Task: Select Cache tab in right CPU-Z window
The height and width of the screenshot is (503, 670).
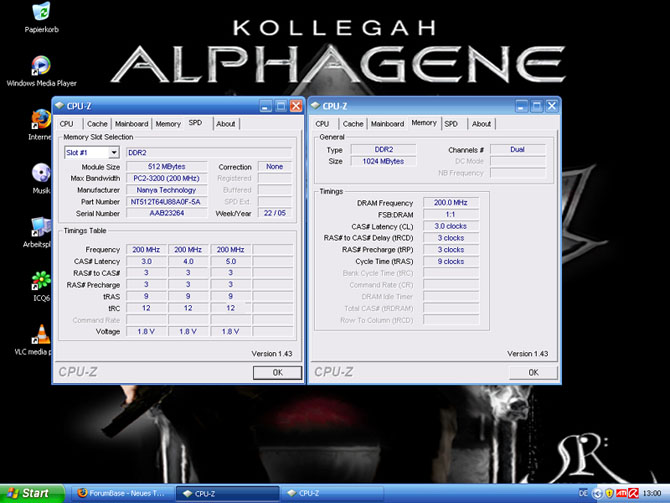Action: point(353,124)
